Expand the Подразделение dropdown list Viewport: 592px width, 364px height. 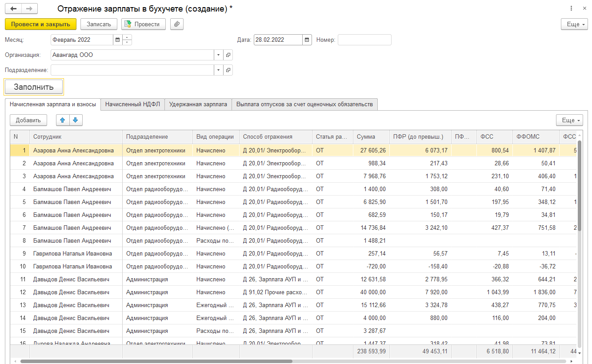click(218, 70)
